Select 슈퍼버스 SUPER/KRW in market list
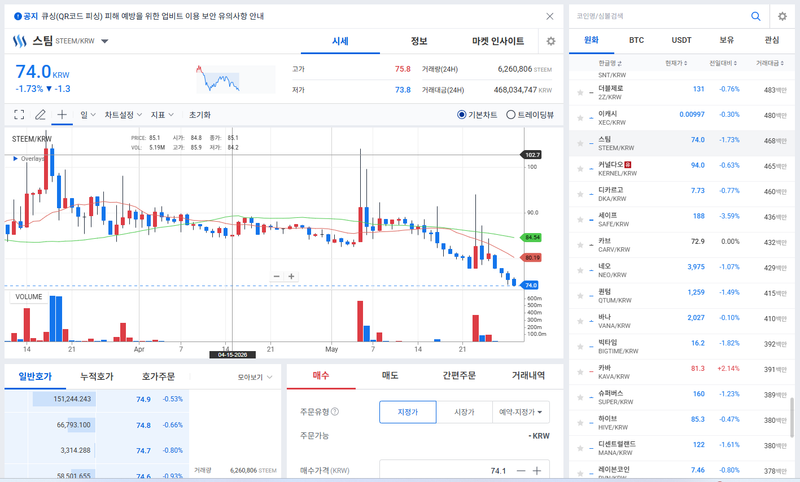Viewport: 800px width, 482px height. pyautogui.click(x=681, y=397)
